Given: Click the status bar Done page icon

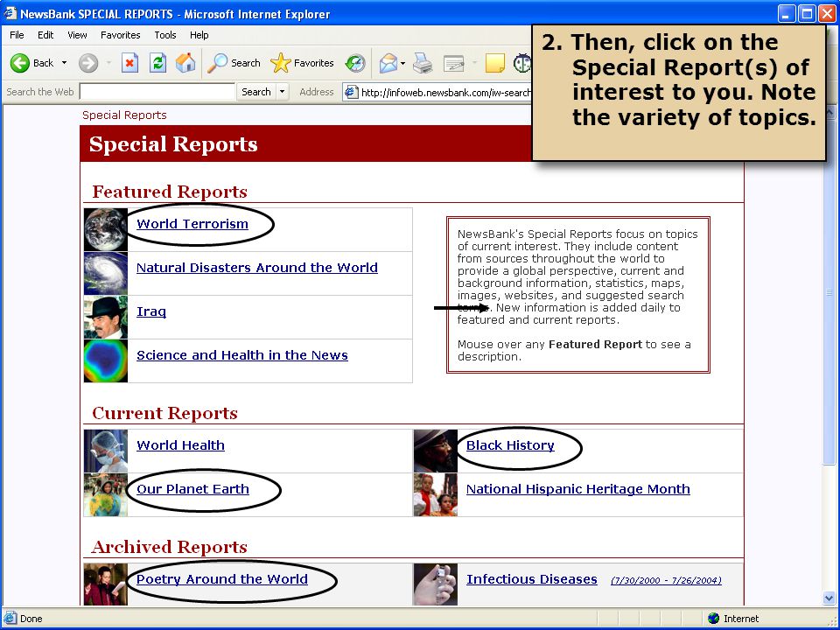Looking at the screenshot, I should 10,619.
